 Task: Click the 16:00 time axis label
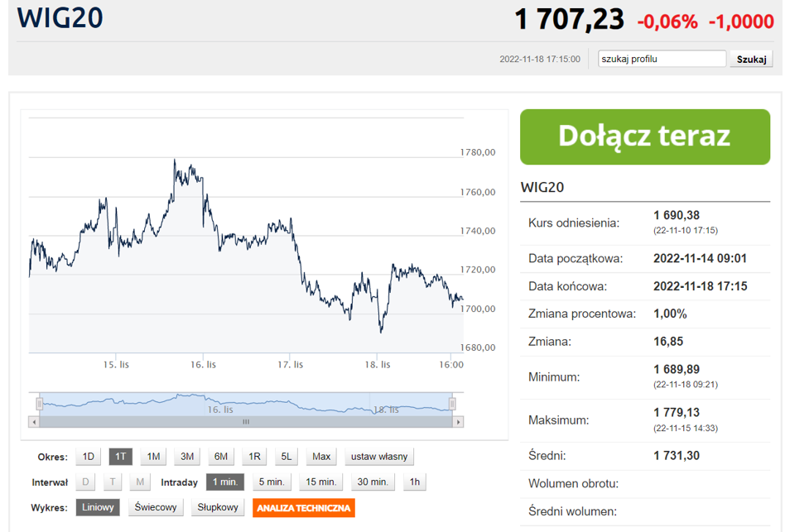pyautogui.click(x=451, y=365)
